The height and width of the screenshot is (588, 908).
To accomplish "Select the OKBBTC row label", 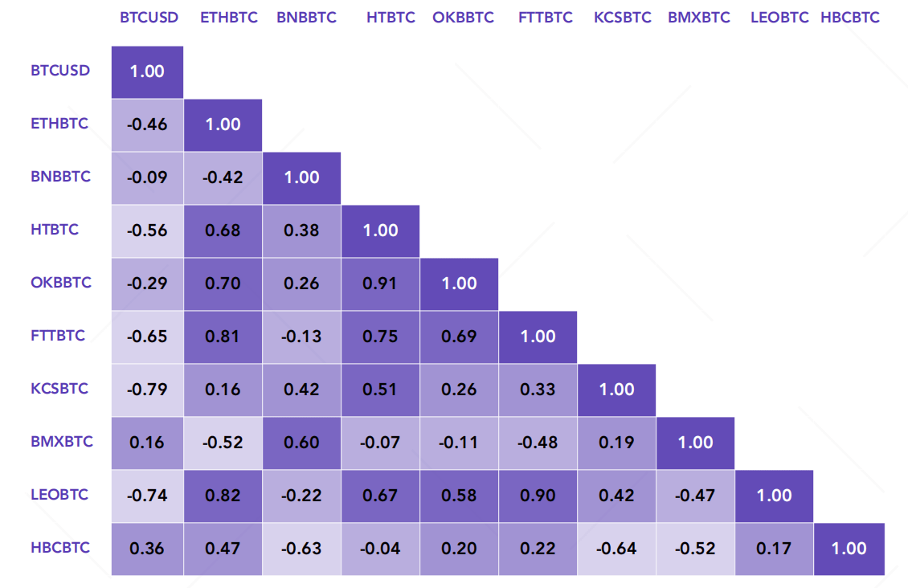I will tap(61, 282).
